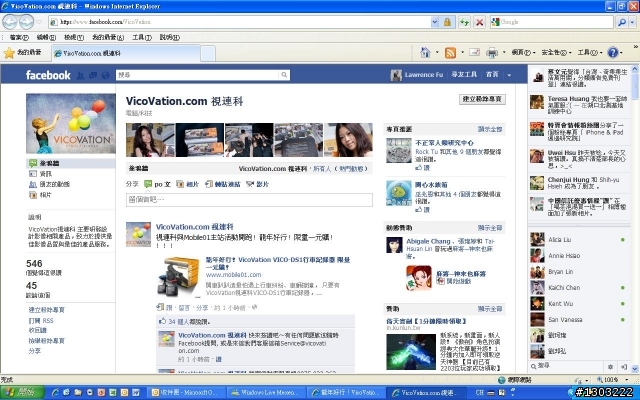Expand the Home button dropdown arrow
Image resolution: width=640 pixels, height=400 pixels.
437,52
